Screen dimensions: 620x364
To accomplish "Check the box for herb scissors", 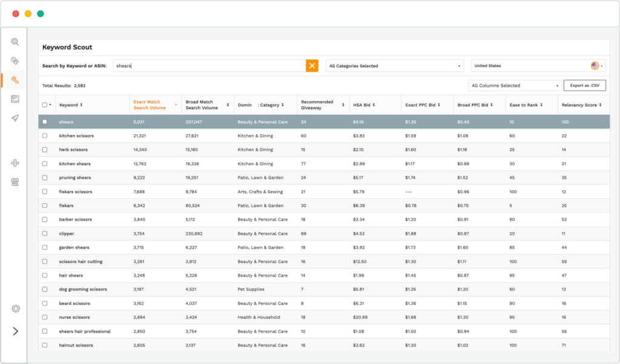I will [45, 149].
